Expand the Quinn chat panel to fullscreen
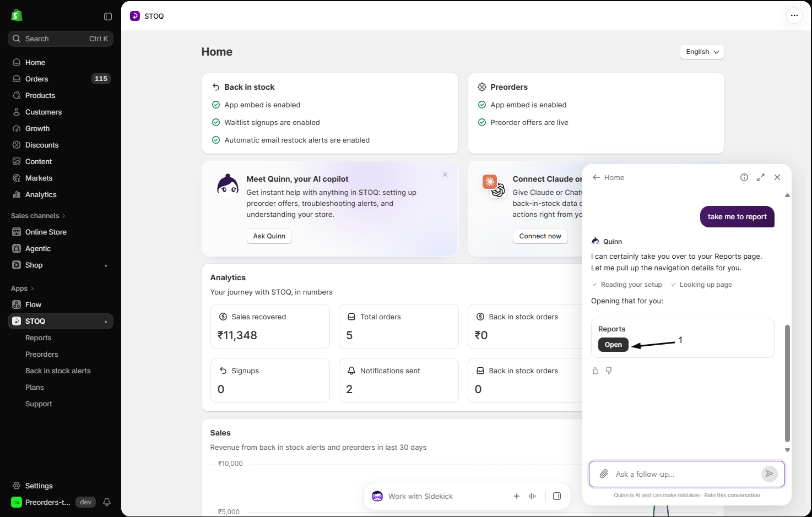 click(x=761, y=177)
